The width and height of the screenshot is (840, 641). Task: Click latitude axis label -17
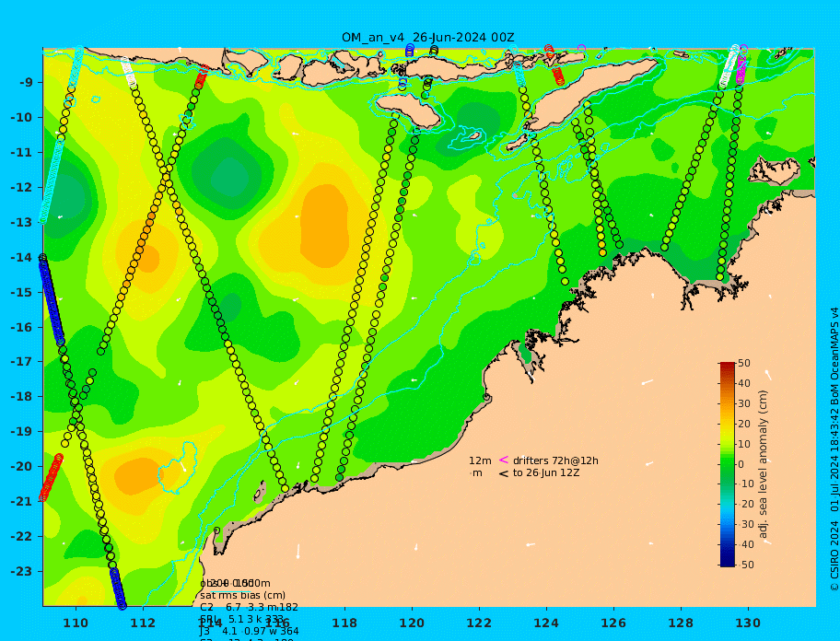point(21,362)
